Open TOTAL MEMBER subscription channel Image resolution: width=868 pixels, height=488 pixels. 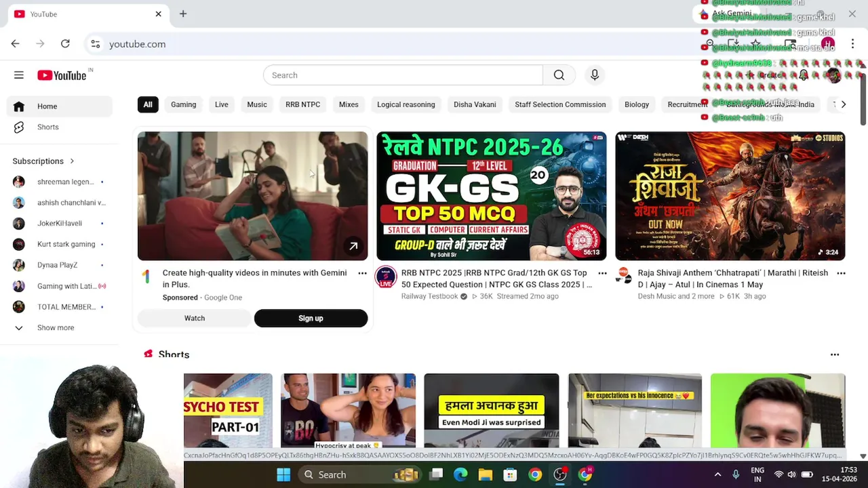(60, 307)
